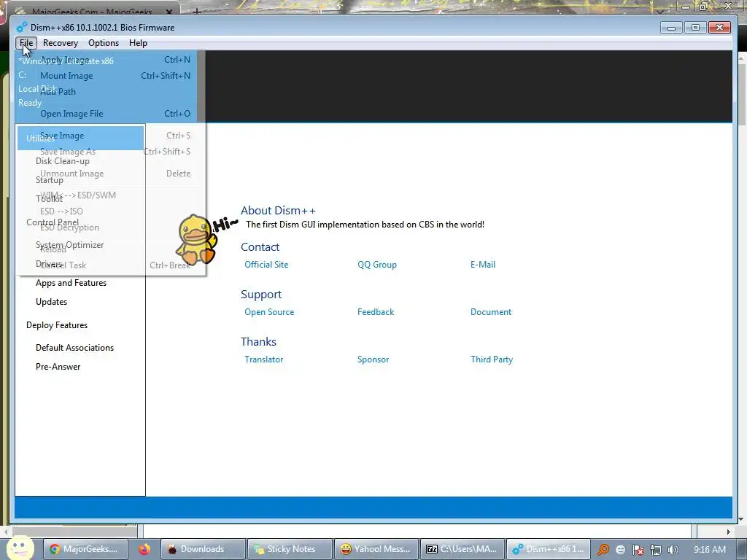Open the Help menu
Viewport: 747px width, 560px height.
(138, 43)
